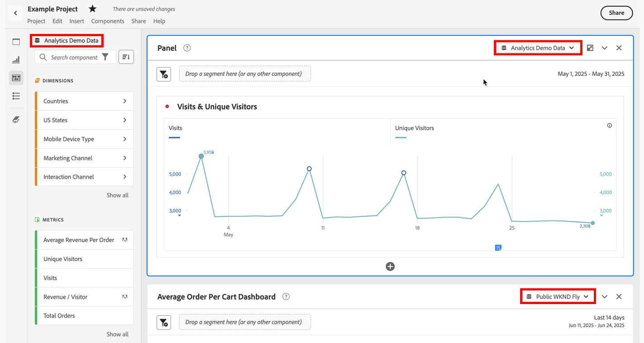Click the red dot beside Visits & Unique Visitors
Image resolution: width=644 pixels, height=343 pixels.
167,107
